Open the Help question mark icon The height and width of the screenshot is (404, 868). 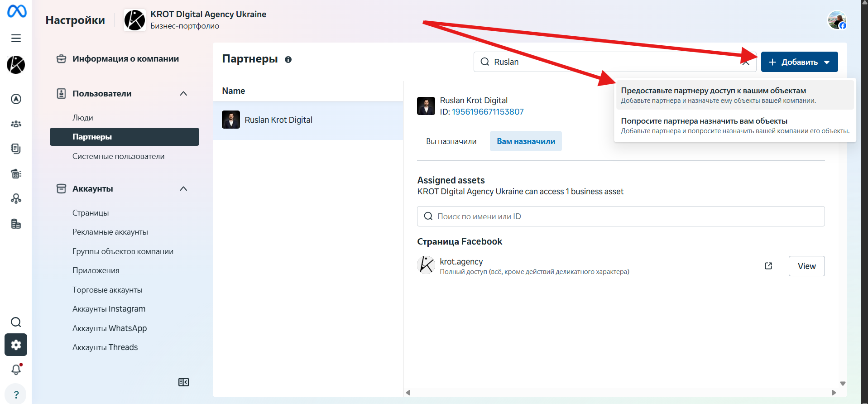click(16, 394)
